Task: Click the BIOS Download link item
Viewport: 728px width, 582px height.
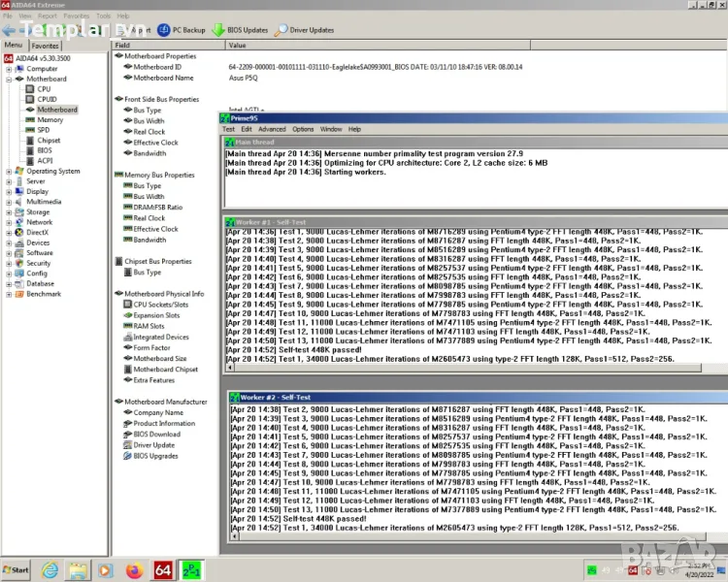Action: click(156, 435)
